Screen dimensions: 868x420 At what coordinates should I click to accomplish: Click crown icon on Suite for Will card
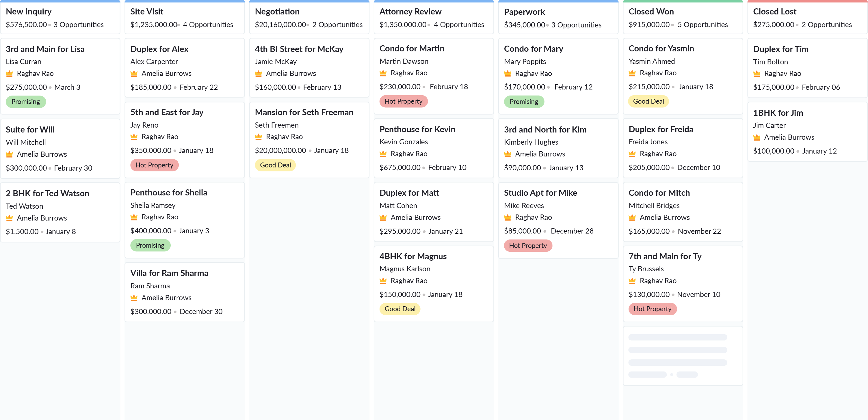point(10,154)
